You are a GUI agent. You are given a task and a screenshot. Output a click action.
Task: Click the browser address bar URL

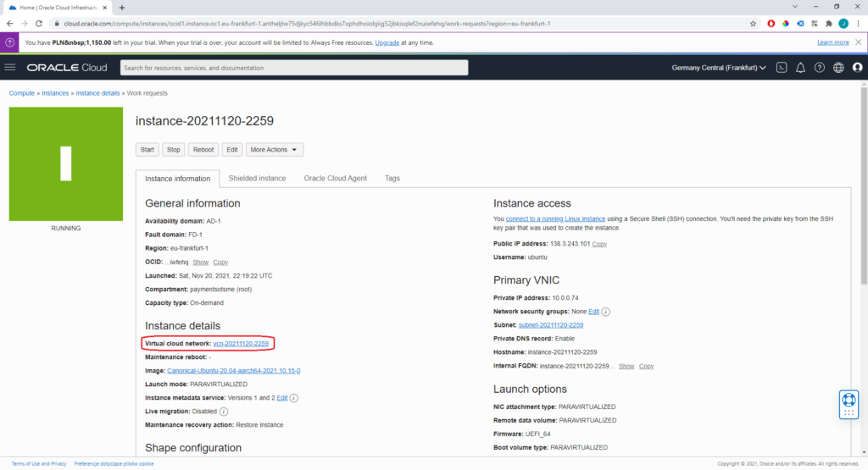(x=307, y=24)
